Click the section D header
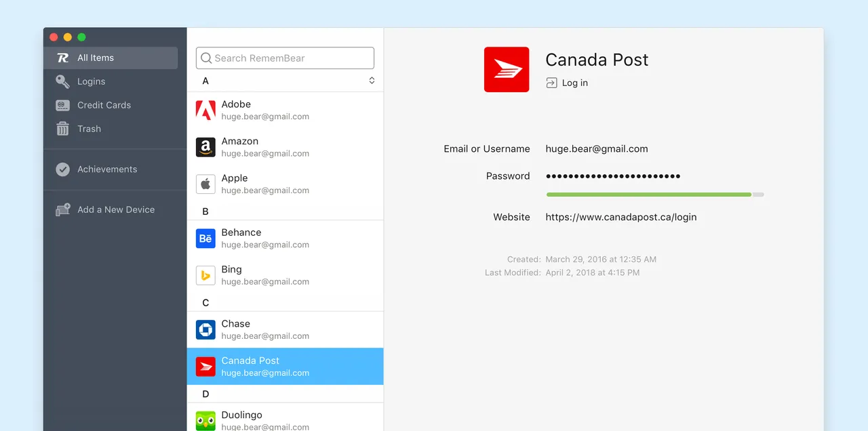This screenshot has width=868, height=431. click(205, 394)
